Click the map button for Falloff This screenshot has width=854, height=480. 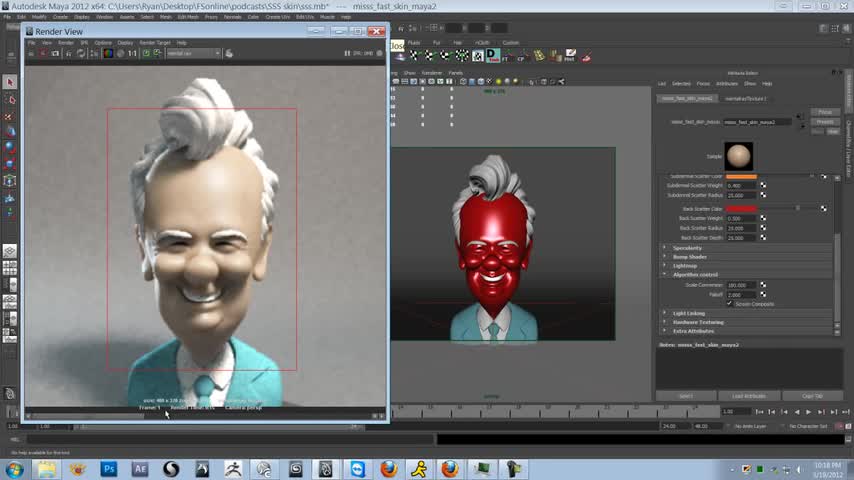[x=763, y=295]
